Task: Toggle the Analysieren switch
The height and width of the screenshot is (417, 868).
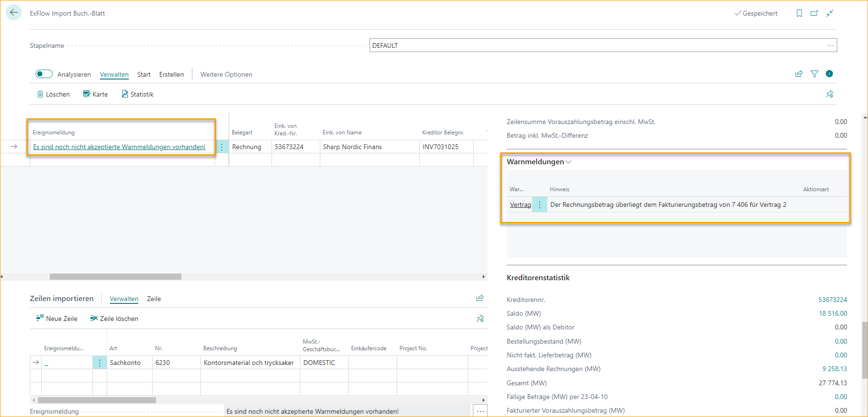Action: [44, 74]
